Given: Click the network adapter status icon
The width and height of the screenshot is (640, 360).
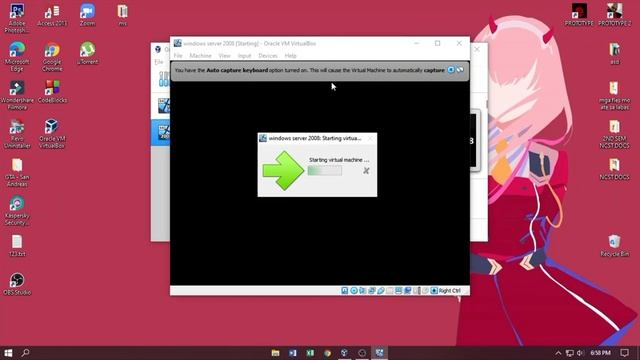Looking at the screenshot, I should coord(372,291).
